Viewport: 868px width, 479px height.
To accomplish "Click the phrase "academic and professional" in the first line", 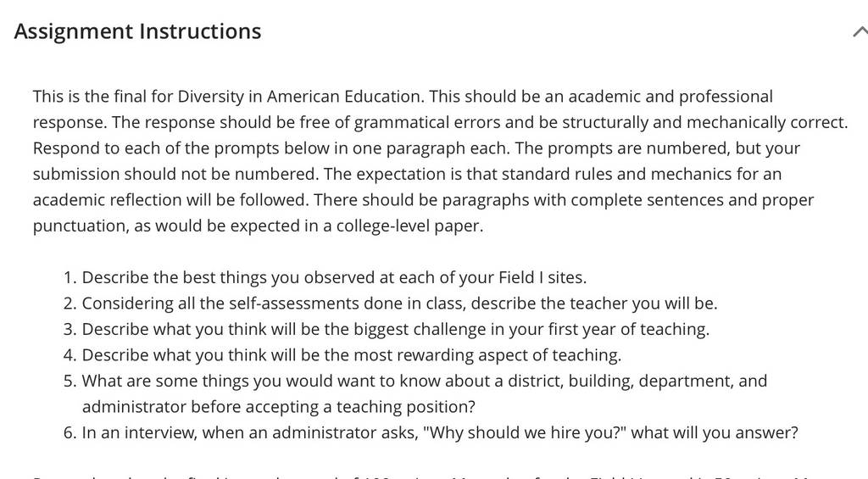I will 670,97.
